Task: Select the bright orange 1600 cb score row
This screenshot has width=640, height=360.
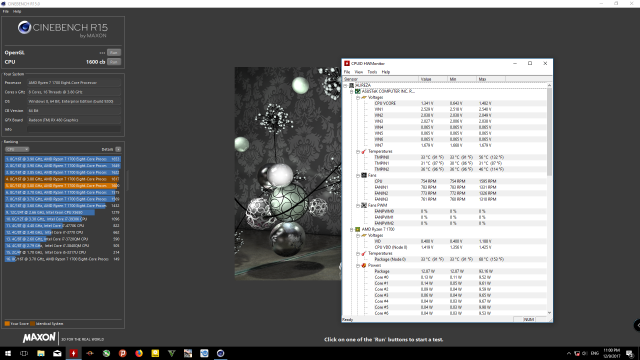Action: [62, 186]
